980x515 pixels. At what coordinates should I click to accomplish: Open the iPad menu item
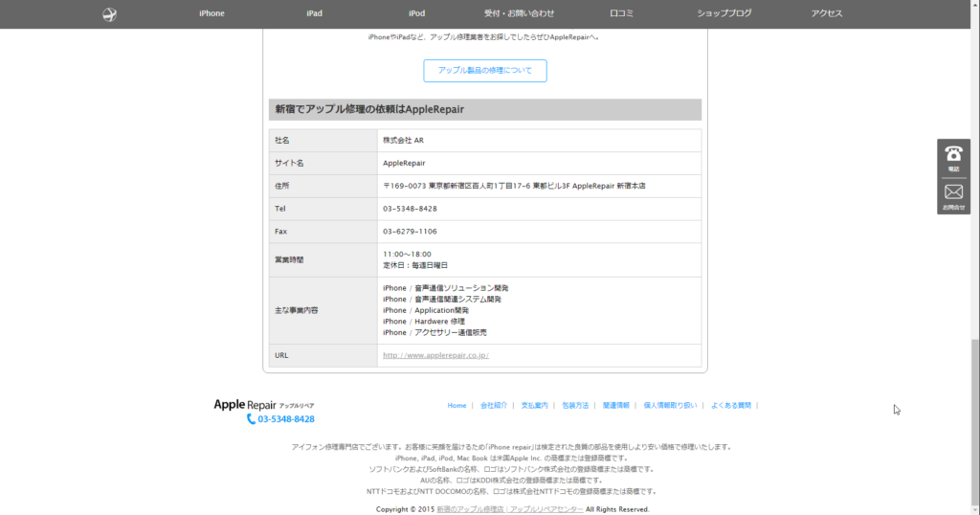click(x=314, y=13)
